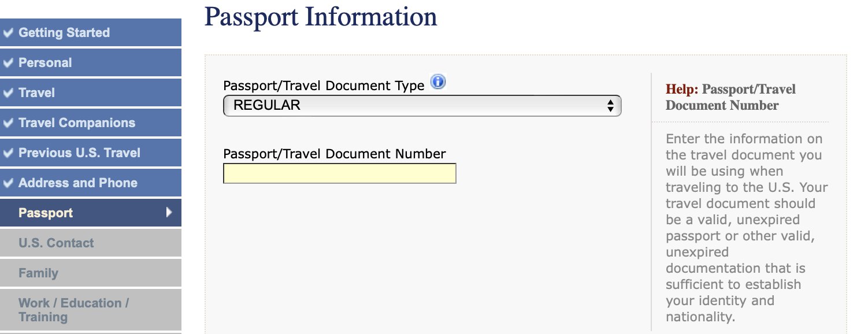Click the checkmark icon next to Getting Started
Screen dimensions: 868x334
click(x=8, y=32)
